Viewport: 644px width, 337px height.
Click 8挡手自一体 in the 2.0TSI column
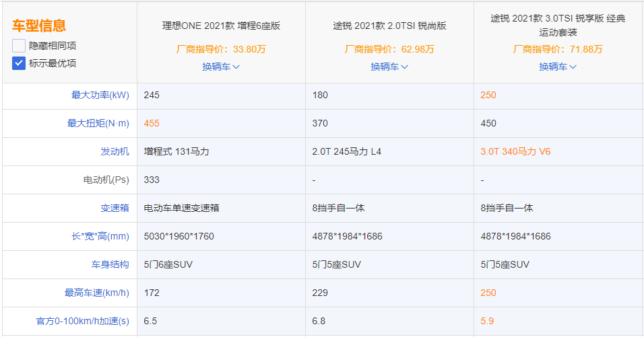tap(338, 209)
